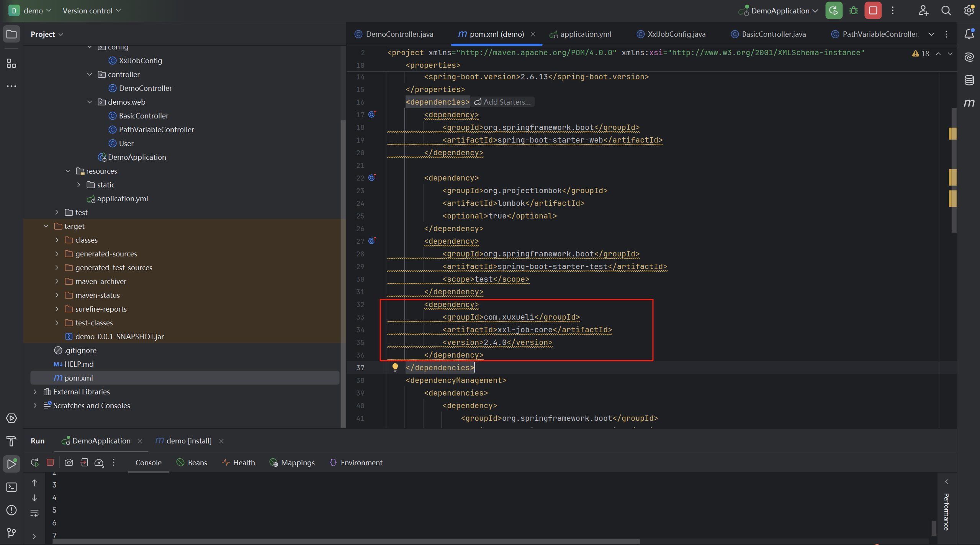Open the Project tool window folder icon
Viewport: 980px width, 545px height.
tap(11, 34)
